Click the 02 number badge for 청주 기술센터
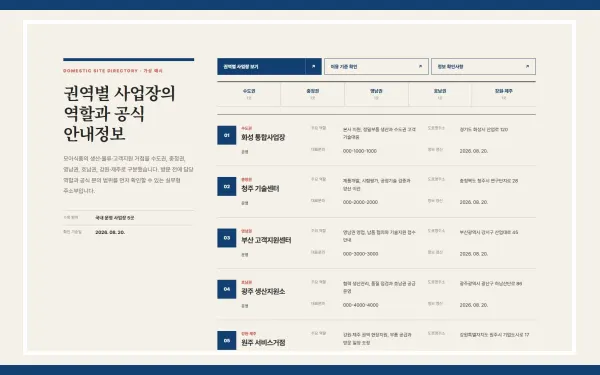The width and height of the screenshot is (600, 375). [x=227, y=186]
